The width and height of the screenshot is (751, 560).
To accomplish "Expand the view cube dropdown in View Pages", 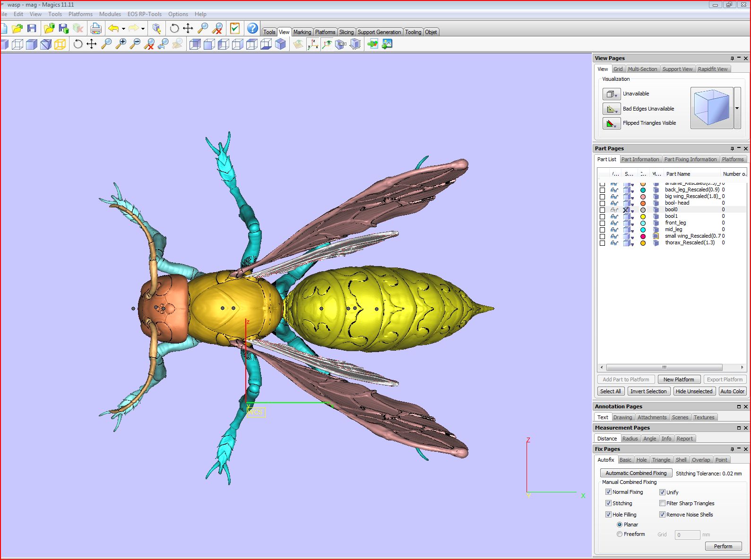I will point(737,108).
